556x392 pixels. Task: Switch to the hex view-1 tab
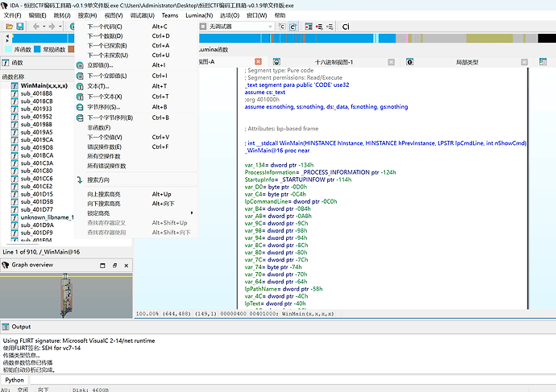[334, 62]
